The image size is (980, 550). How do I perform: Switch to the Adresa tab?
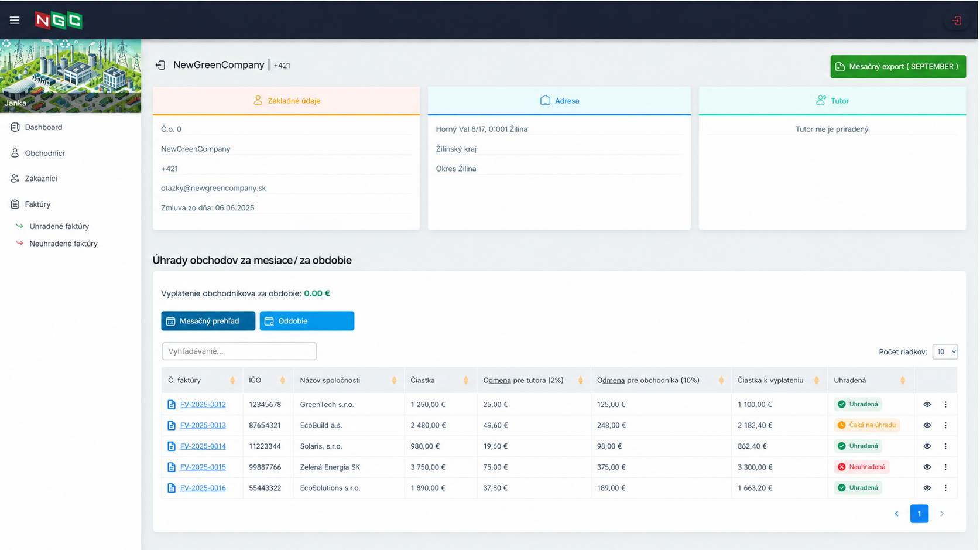coord(559,101)
